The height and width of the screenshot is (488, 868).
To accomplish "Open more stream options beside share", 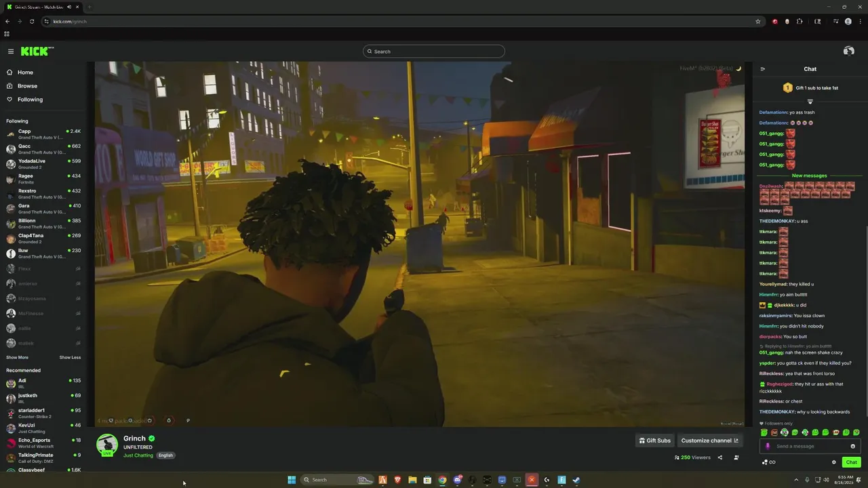I will [x=736, y=457].
